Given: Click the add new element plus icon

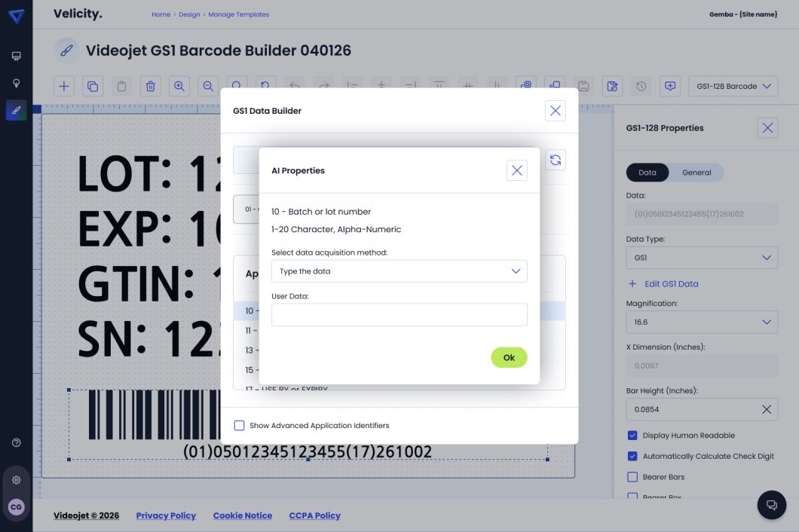Looking at the screenshot, I should click(64, 86).
